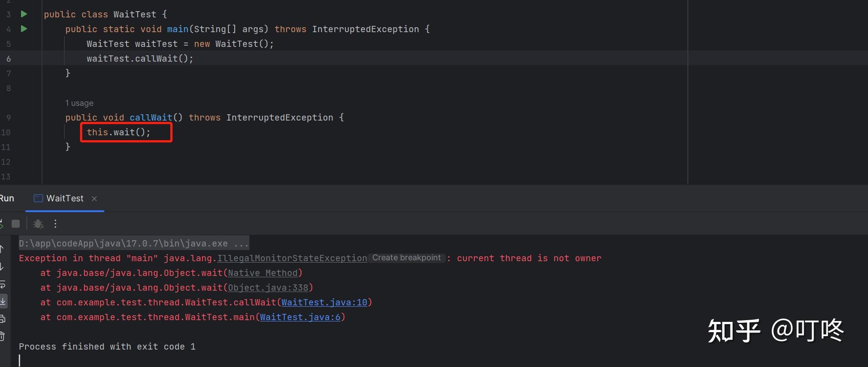Click the Object.java:338 stack trace link

[x=268, y=288]
